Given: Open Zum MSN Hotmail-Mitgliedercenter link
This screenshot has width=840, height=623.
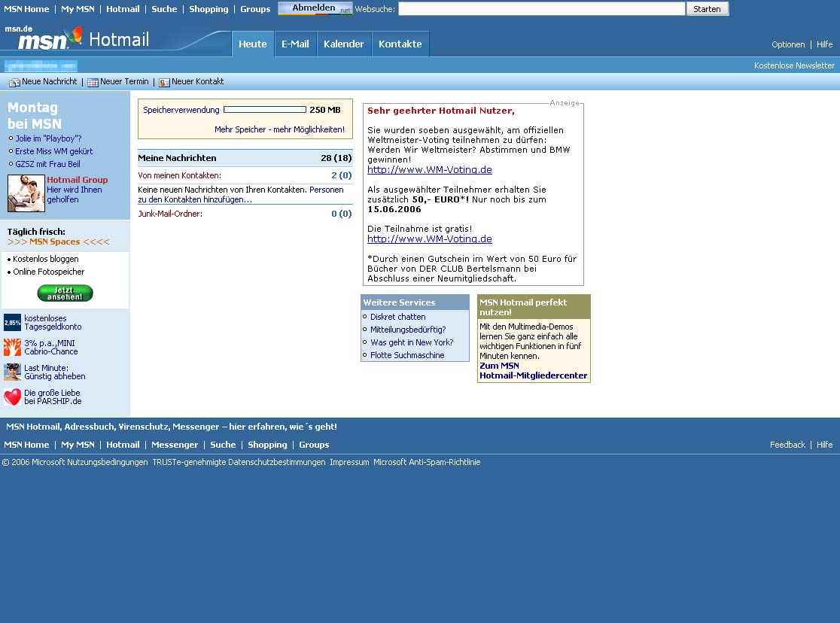Looking at the screenshot, I should tap(533, 371).
